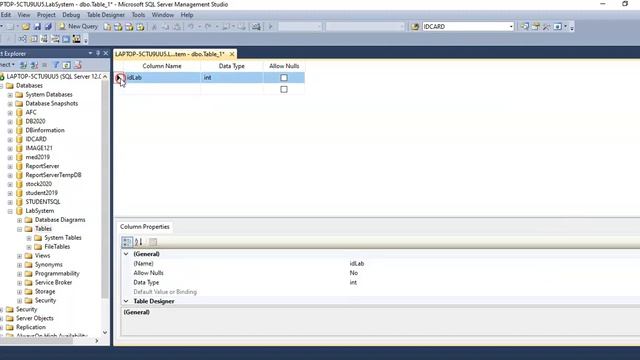Viewport: 640px width, 360px height.
Task: Click the Relationships icon in designer toolbar
Action: click(x=22, y=39)
